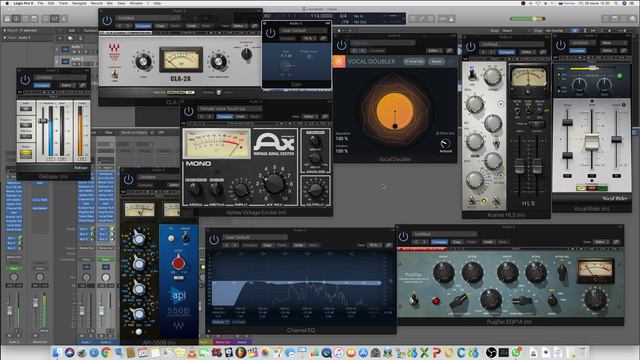Open the View Editor dropdown in CLA-2A window

point(239,26)
